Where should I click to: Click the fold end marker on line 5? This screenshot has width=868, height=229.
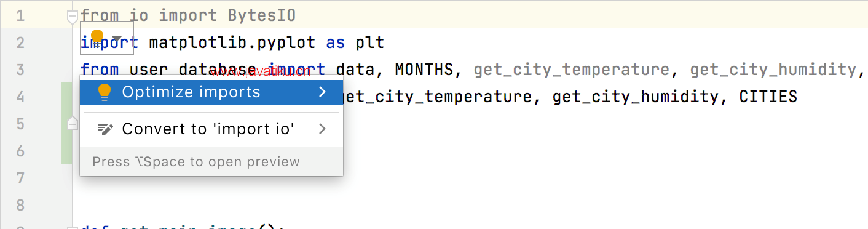point(73,124)
